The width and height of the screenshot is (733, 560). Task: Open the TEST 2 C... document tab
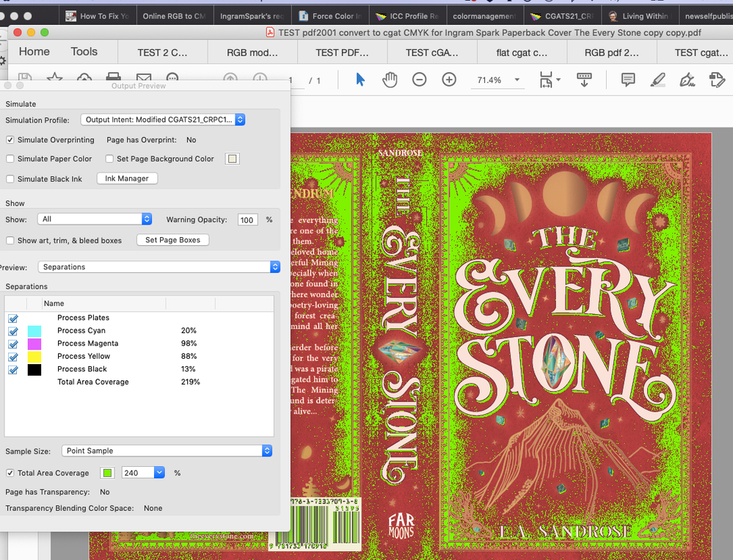coord(163,52)
